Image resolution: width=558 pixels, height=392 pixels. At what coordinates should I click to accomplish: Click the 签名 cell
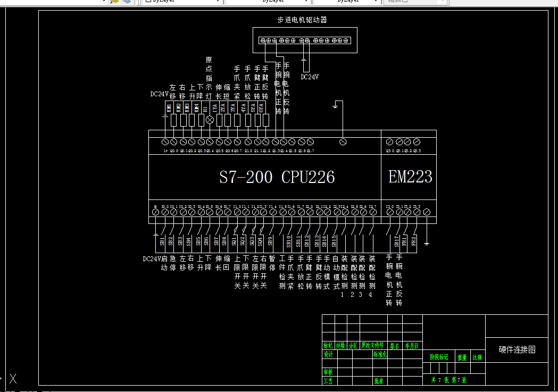click(x=394, y=346)
